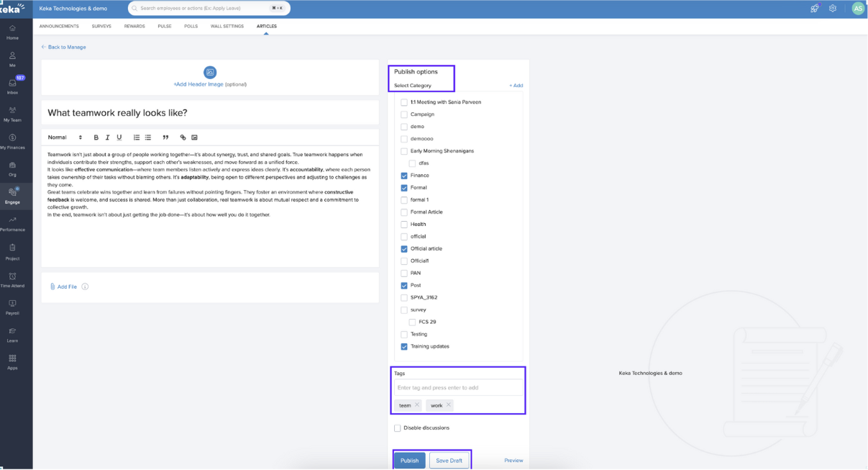Insert an image into the article body
The image size is (868, 470).
click(x=194, y=137)
